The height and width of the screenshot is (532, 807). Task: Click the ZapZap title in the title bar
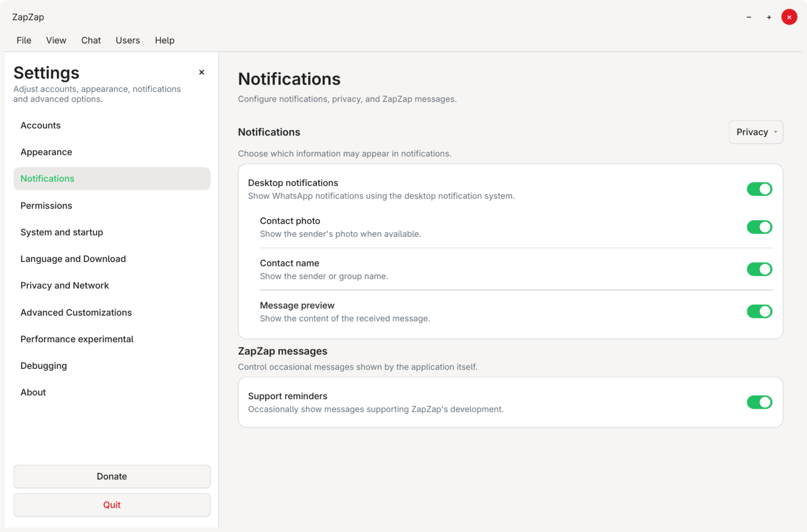coord(28,17)
